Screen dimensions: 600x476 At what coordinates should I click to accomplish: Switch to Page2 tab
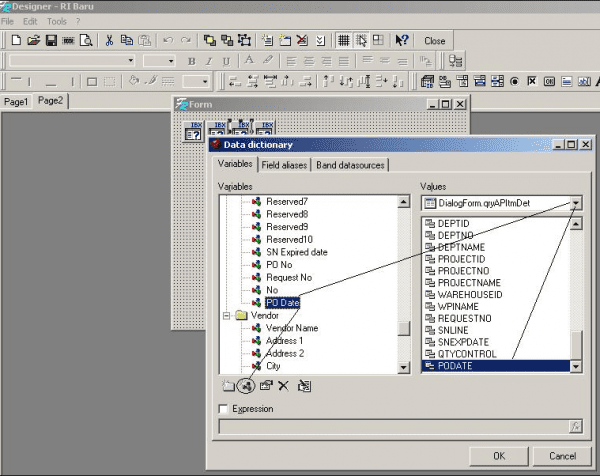pos(51,101)
